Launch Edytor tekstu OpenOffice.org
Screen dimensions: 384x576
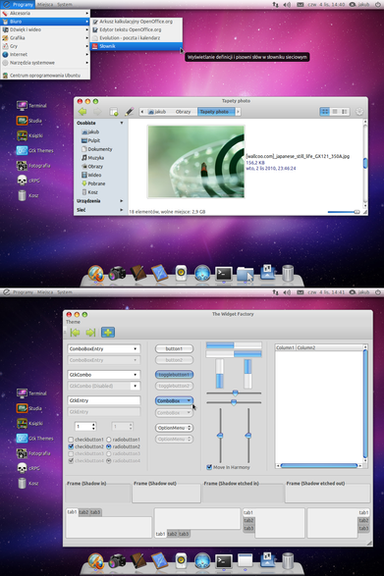point(136,29)
